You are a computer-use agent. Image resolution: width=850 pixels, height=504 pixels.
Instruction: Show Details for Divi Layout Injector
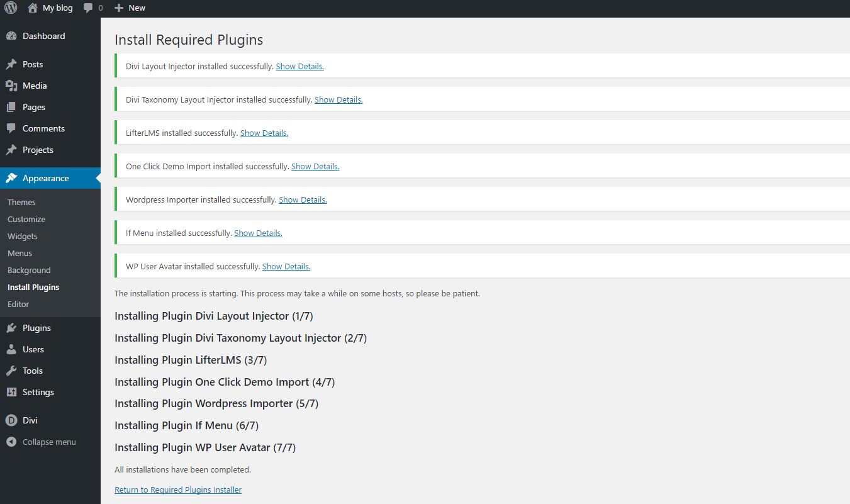(x=300, y=66)
